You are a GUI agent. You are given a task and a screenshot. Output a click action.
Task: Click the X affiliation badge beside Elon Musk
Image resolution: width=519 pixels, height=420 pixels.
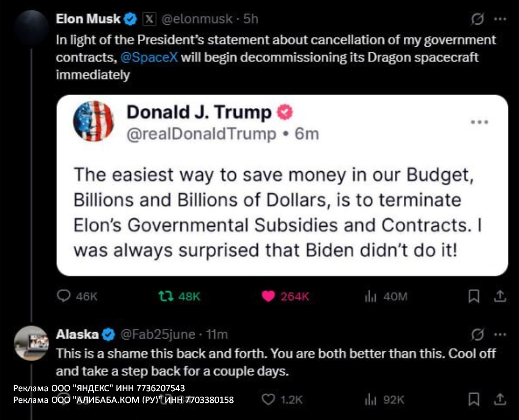(x=148, y=20)
